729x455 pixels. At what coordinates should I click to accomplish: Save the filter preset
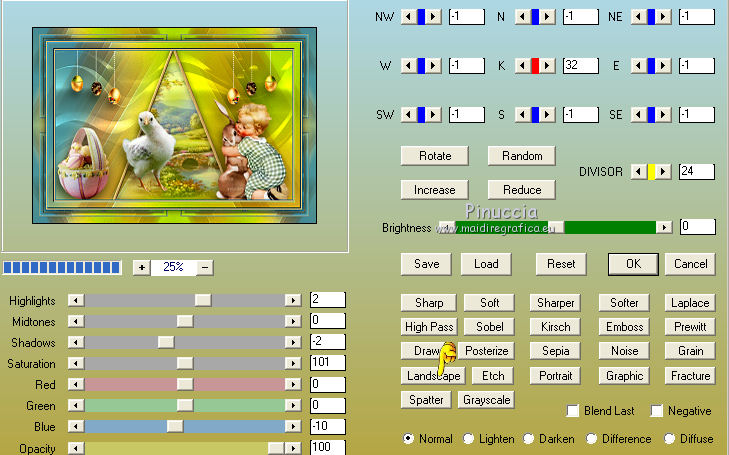point(426,264)
